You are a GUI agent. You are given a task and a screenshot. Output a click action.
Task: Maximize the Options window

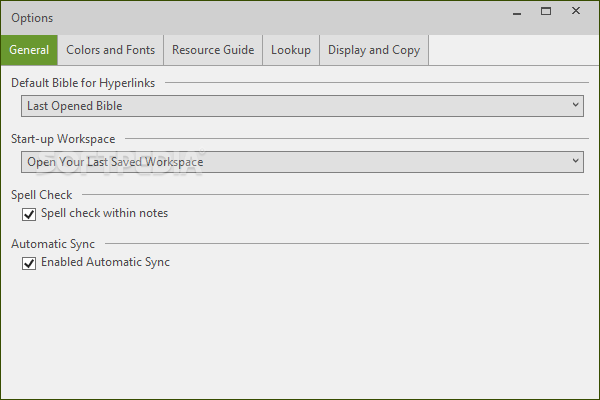[x=546, y=11]
